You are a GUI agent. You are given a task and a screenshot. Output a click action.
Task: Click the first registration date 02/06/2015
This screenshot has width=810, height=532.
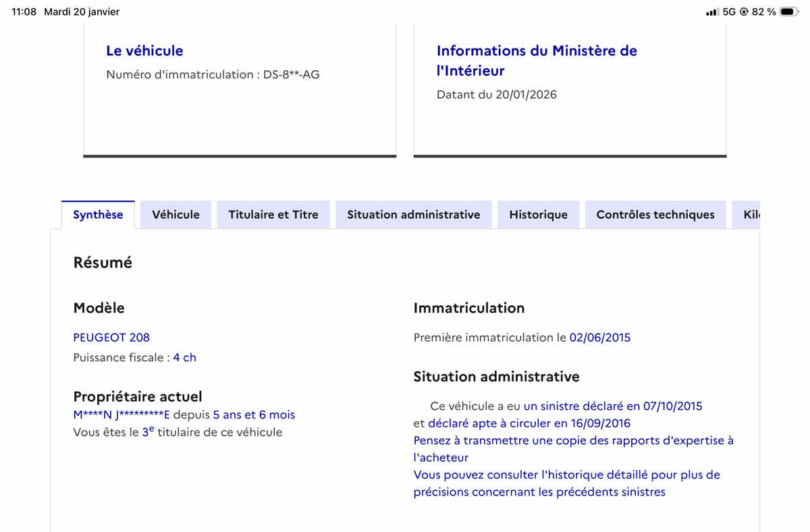pyautogui.click(x=599, y=338)
